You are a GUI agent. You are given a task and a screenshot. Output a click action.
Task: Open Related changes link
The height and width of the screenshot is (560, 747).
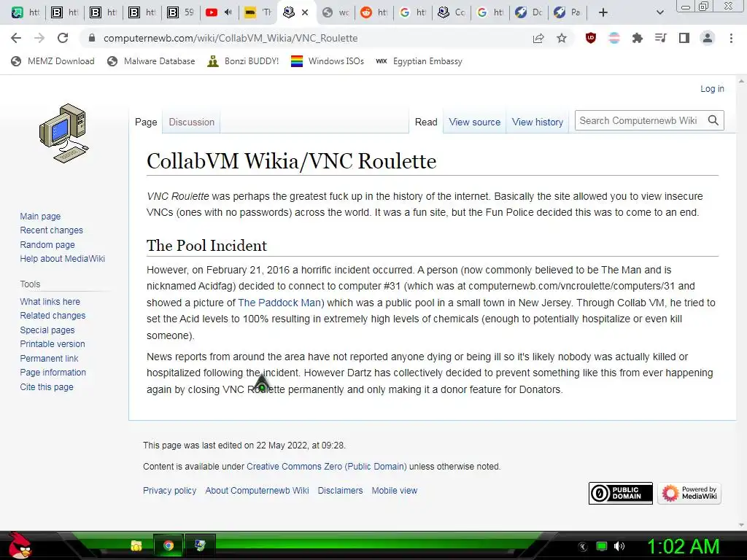point(53,315)
